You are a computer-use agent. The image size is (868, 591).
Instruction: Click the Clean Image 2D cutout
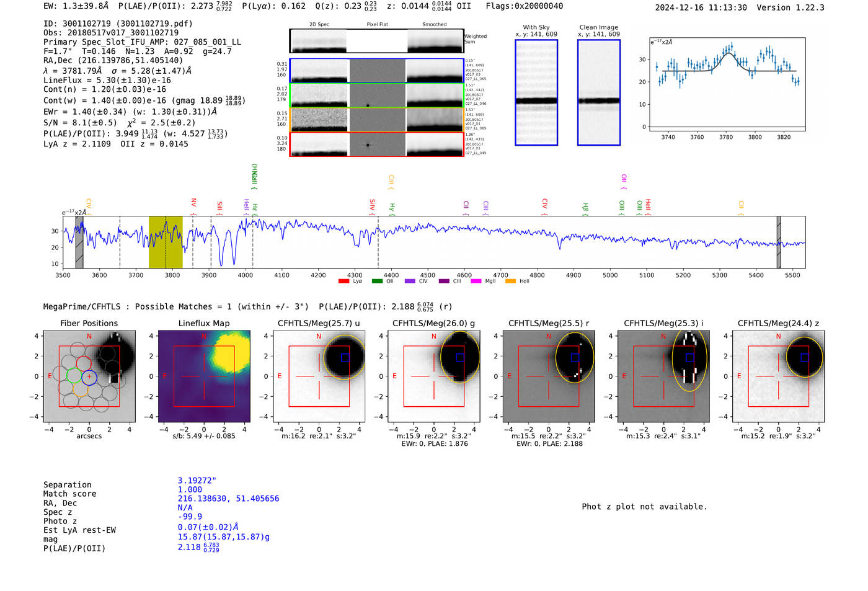[x=599, y=92]
